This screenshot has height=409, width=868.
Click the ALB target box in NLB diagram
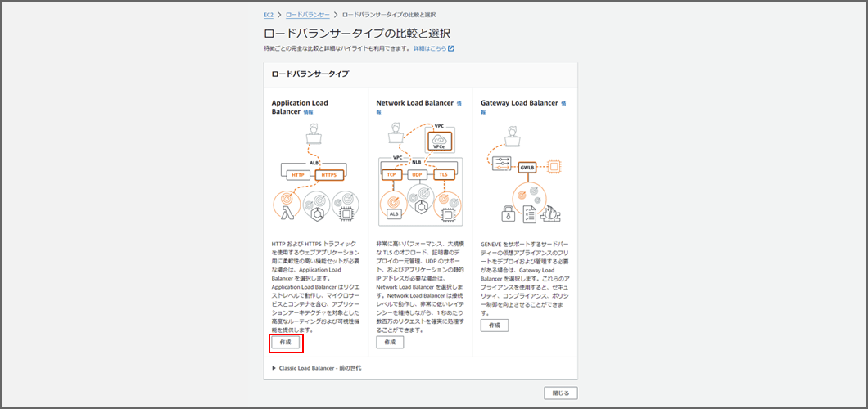(x=394, y=213)
